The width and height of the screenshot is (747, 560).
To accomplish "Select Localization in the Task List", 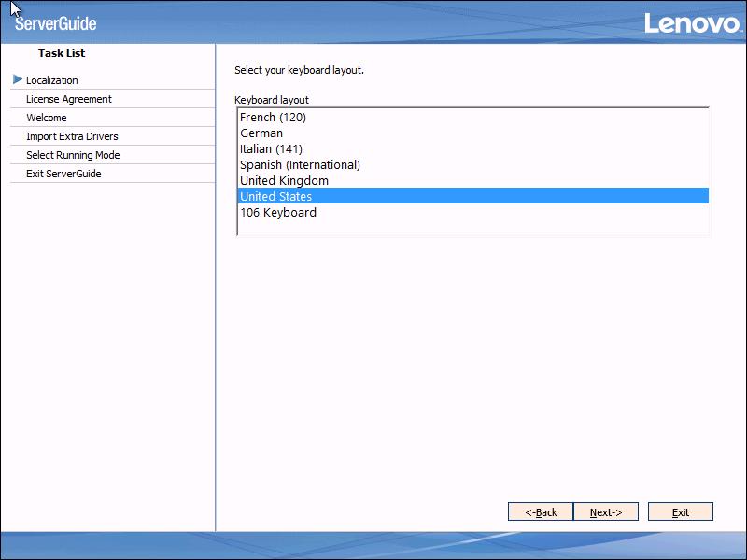I will [53, 80].
